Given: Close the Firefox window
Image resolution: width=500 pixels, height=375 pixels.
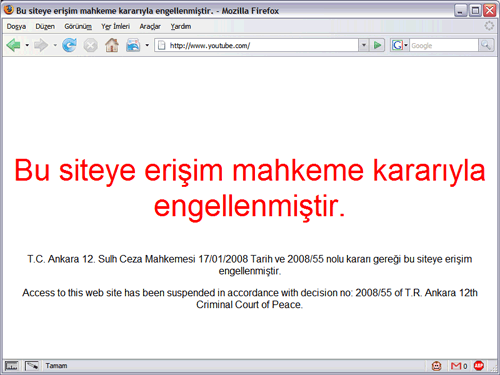Looking at the screenshot, I should tap(490, 10).
